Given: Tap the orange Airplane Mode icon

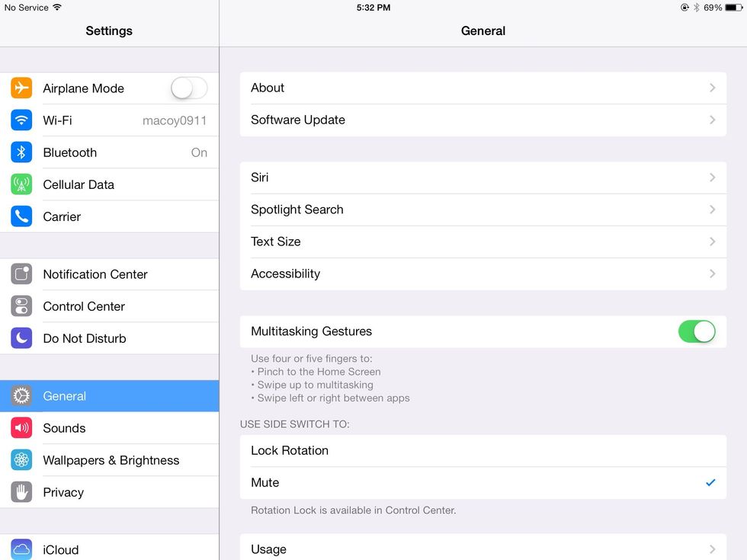Looking at the screenshot, I should click(21, 88).
